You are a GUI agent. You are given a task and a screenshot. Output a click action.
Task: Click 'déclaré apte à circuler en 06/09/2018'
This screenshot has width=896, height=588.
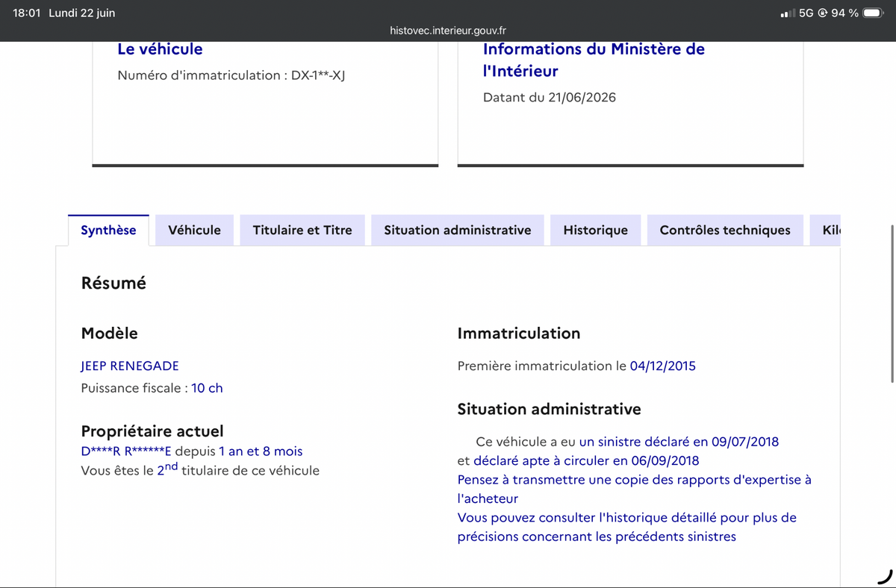coord(586,460)
